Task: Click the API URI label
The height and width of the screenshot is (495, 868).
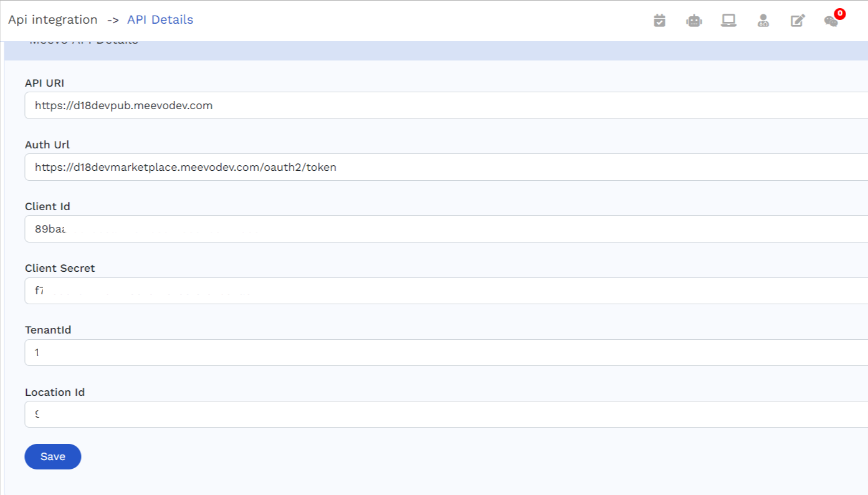Action: (x=44, y=83)
